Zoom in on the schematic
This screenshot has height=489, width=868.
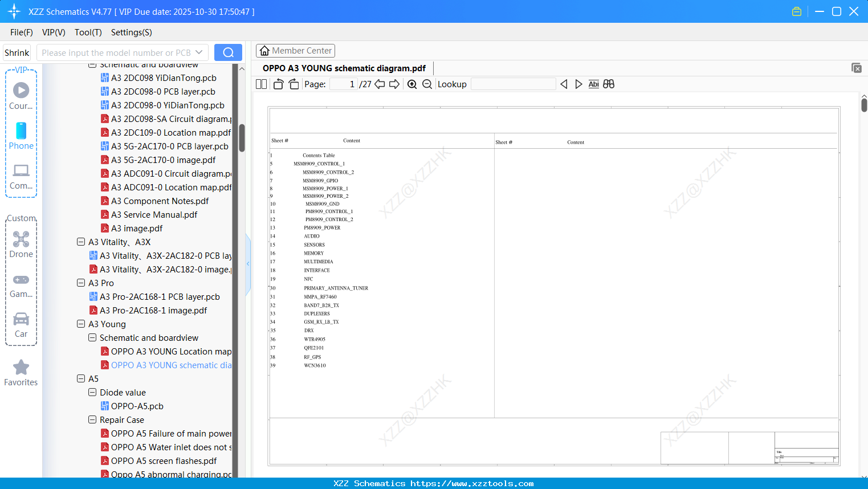coord(412,84)
